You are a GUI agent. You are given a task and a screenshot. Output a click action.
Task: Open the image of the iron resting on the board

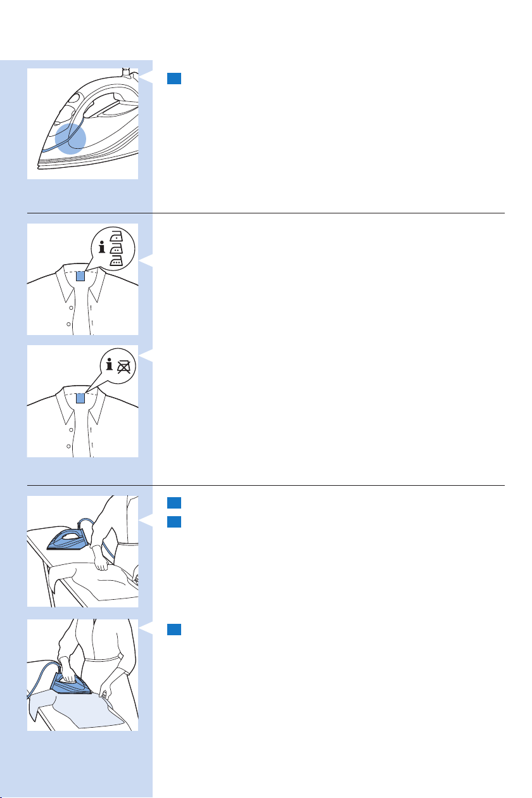tap(82, 551)
